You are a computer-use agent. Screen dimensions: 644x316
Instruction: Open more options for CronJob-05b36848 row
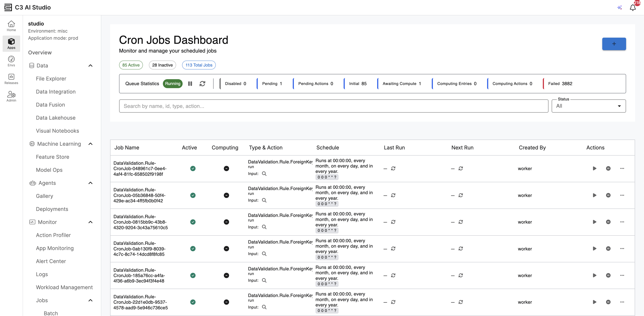(x=622, y=195)
